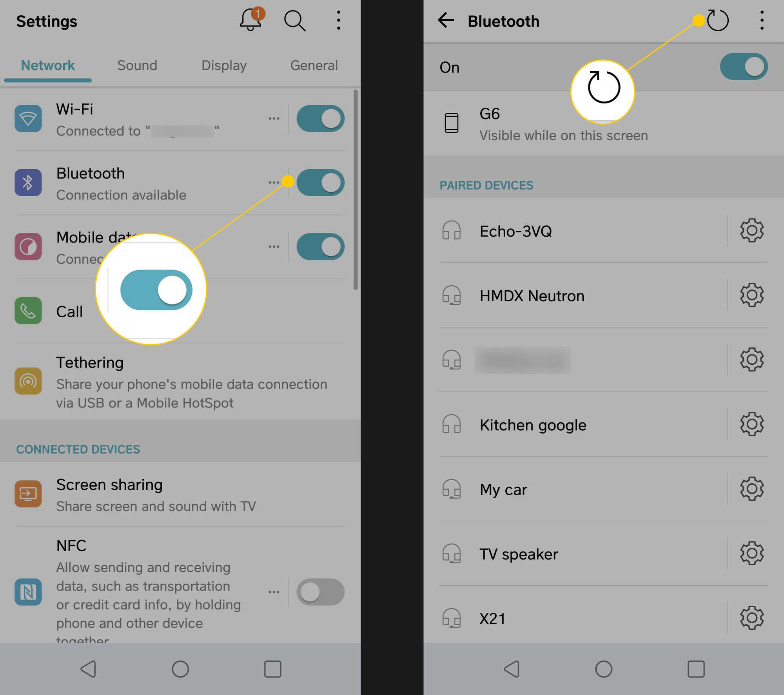Tap the Bluetooth icon in Network settings
The width and height of the screenshot is (784, 695).
(27, 182)
